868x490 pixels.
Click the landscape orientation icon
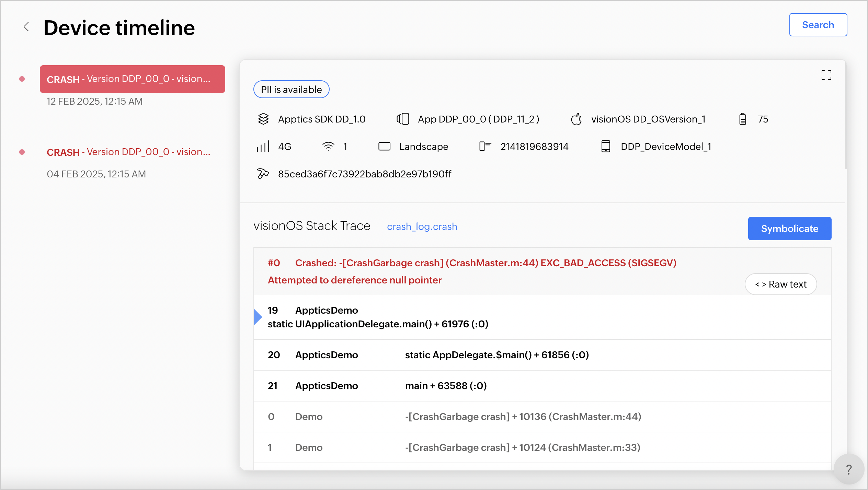[384, 147]
